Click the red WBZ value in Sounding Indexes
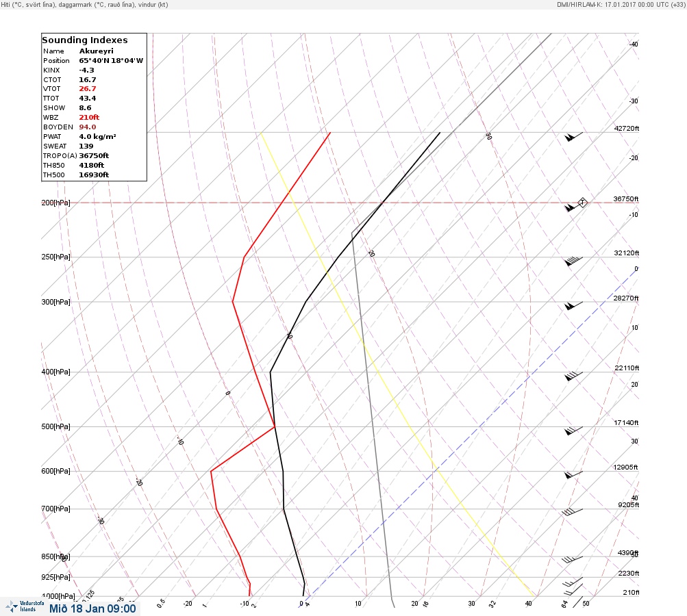 (89, 117)
